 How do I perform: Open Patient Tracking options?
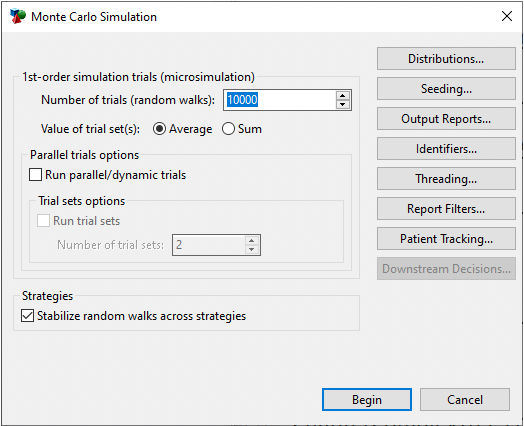(446, 239)
